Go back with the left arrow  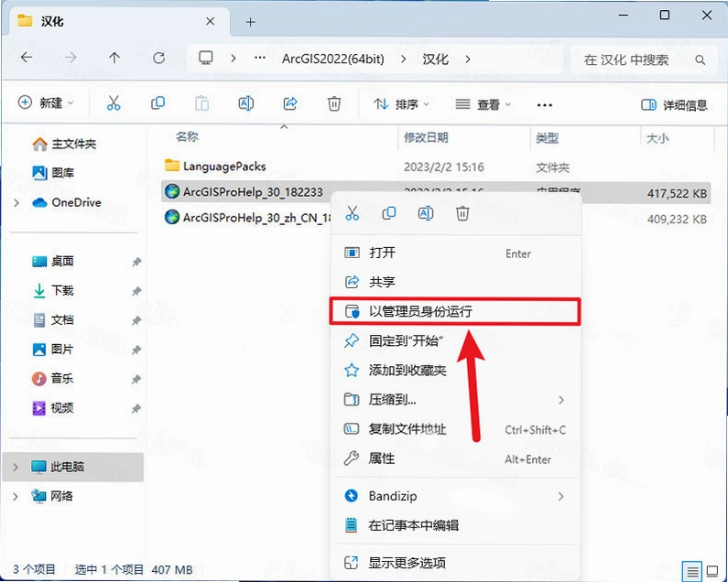[27, 58]
